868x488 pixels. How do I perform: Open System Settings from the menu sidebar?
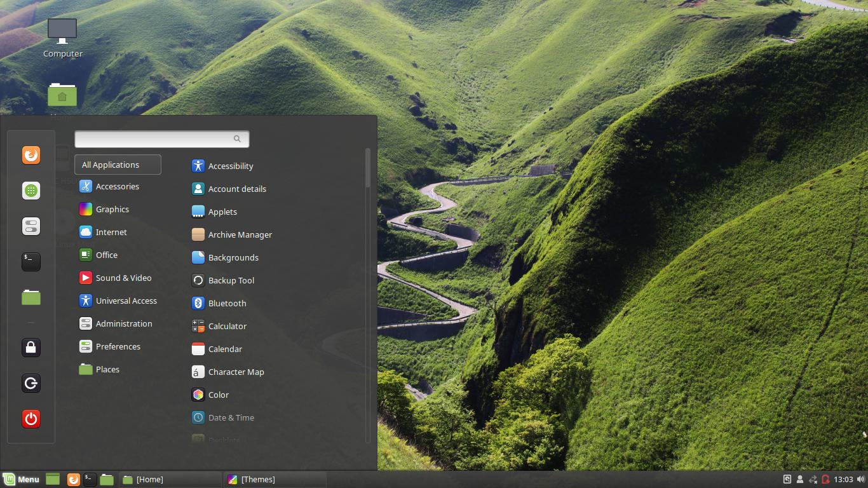(31, 226)
